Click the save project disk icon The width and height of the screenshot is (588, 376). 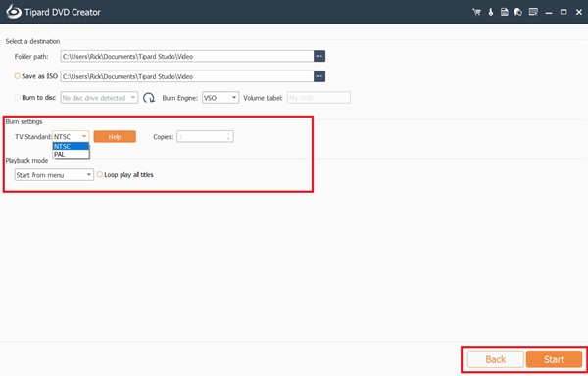[x=505, y=12]
